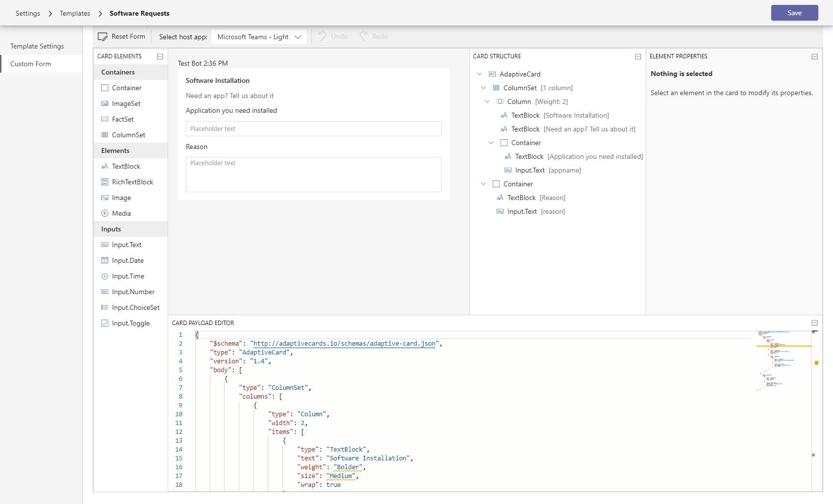This screenshot has width=833, height=504.
Task: Go to Templates in the breadcrumb
Action: 75,13
